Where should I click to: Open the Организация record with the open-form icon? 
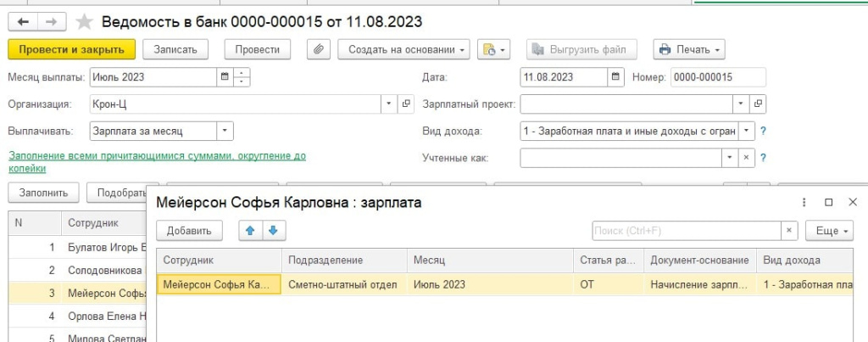(406, 104)
